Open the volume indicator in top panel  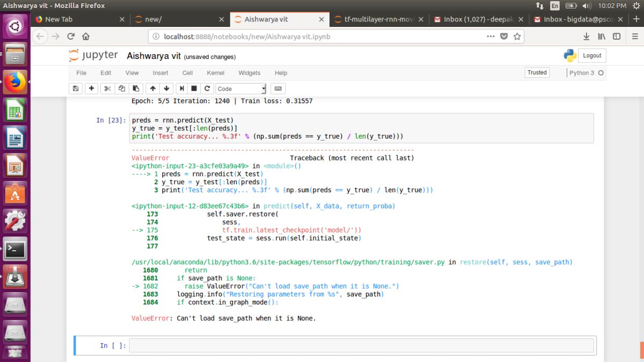[587, 6]
